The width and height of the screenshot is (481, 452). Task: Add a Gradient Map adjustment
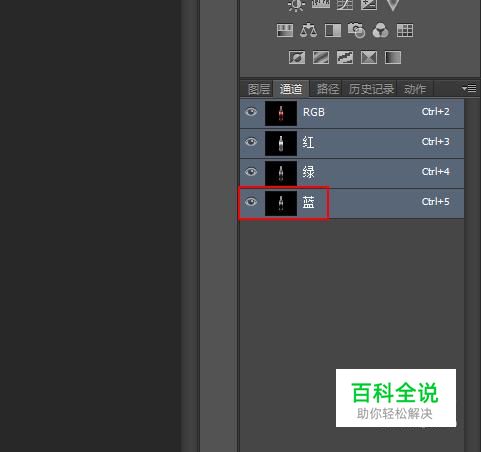tap(393, 58)
